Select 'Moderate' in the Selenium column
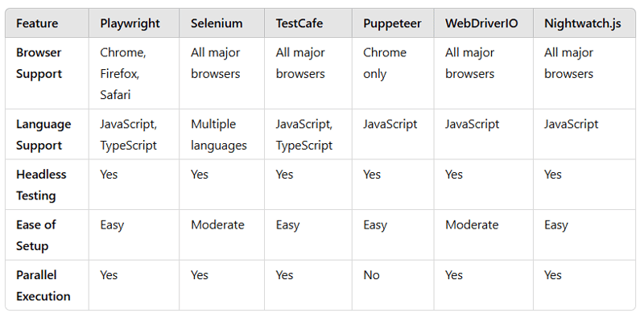Screen dimensions: 644x317 tap(217, 225)
